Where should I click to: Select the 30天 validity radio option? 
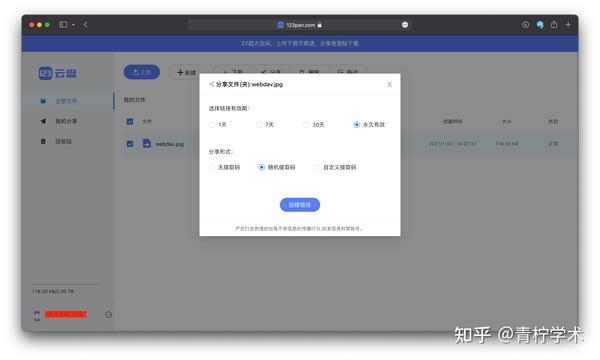pyautogui.click(x=313, y=125)
